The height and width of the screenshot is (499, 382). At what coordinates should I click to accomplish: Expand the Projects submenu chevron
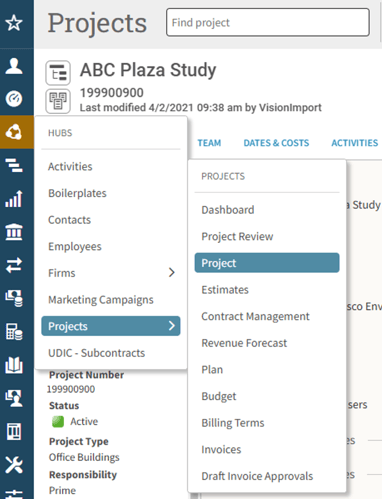[172, 326]
